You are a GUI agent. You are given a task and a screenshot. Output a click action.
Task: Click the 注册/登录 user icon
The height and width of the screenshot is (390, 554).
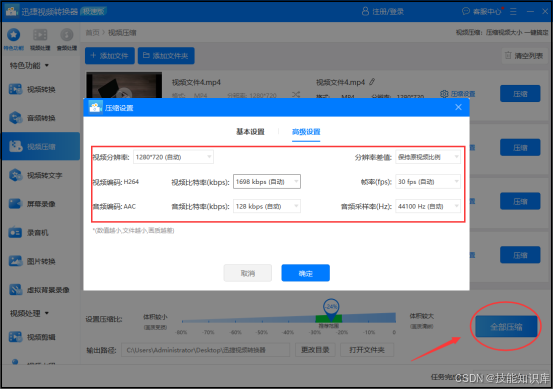(365, 12)
